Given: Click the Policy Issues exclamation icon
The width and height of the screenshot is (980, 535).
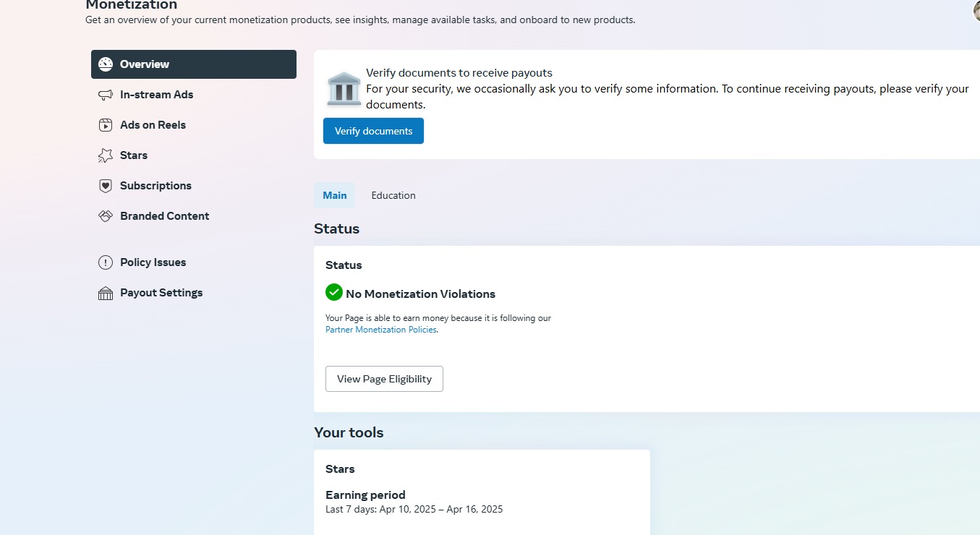Looking at the screenshot, I should 106,262.
